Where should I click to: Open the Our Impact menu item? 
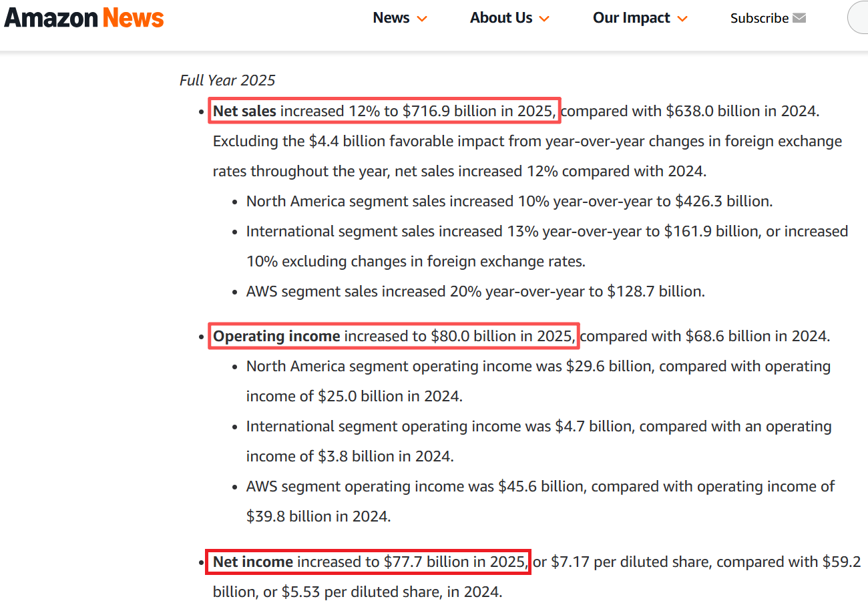(631, 18)
